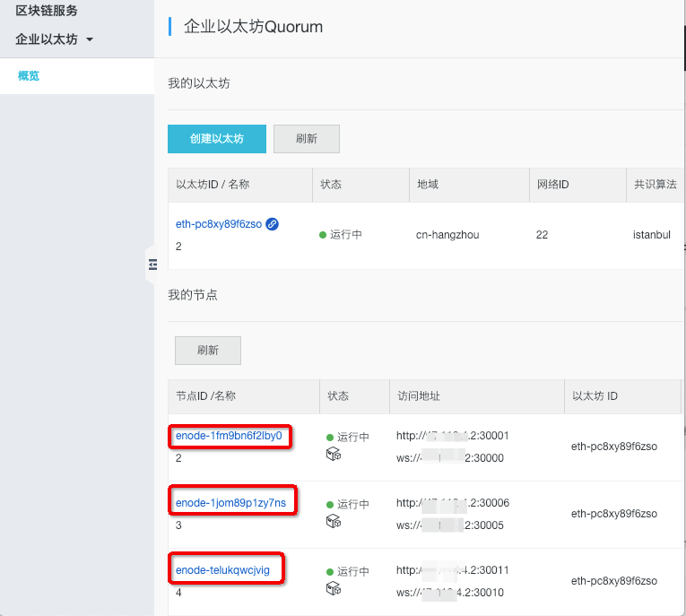Click 运行中 status of the Ethereum row
Viewport: 686px width, 616px height.
click(x=341, y=235)
